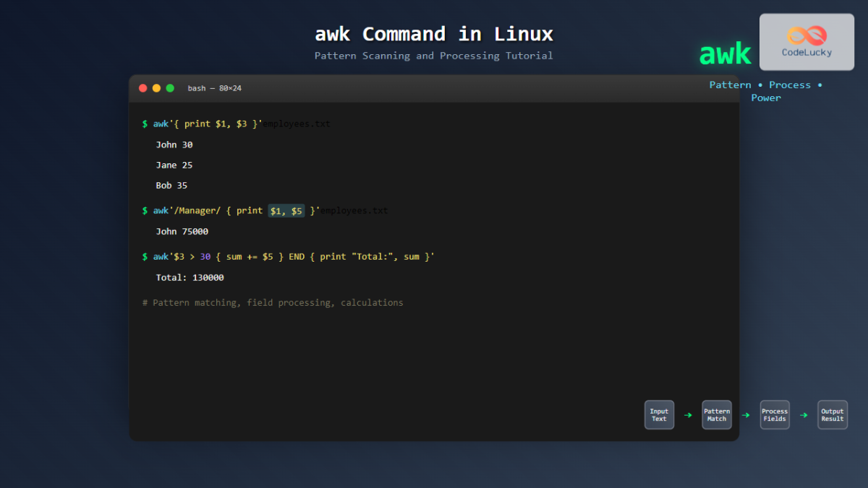The width and height of the screenshot is (868, 488).
Task: Click arrow between Input Text and Pattern Match
Action: click(688, 416)
